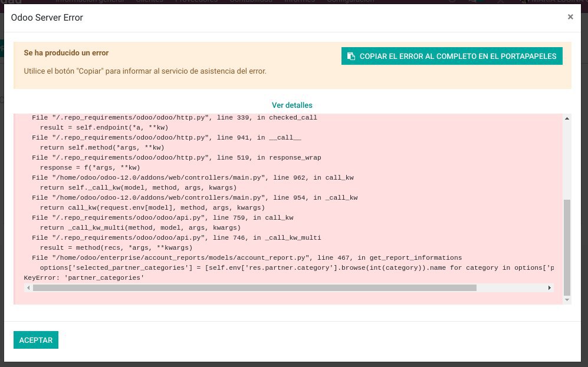Click the 'return _call_kw_multi(method, model...' line
The height and width of the screenshot is (367, 588).
coord(140,228)
